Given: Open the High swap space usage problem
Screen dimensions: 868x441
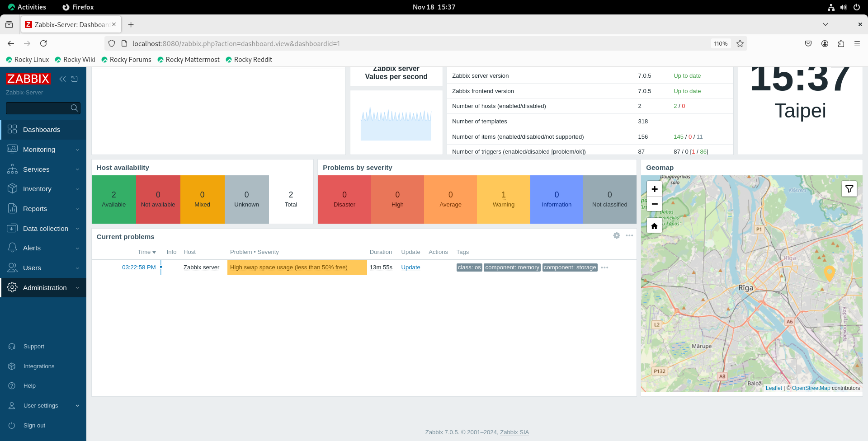Looking at the screenshot, I should 288,267.
